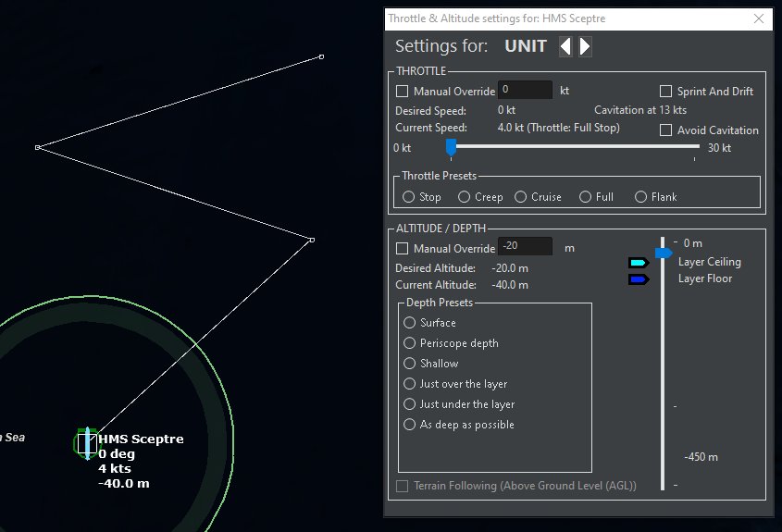Click the HMS Sceptre unit label
Image resolution: width=782 pixels, height=532 pixels.
pyautogui.click(x=142, y=439)
